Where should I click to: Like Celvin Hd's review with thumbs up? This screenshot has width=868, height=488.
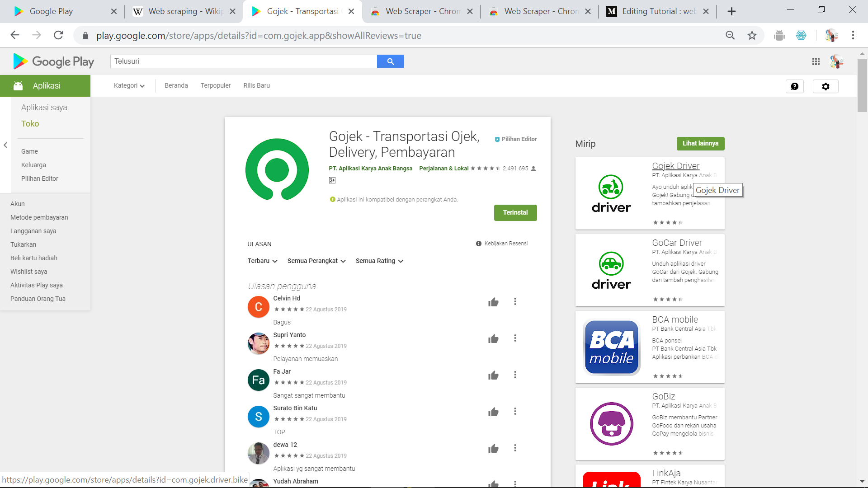click(x=493, y=302)
